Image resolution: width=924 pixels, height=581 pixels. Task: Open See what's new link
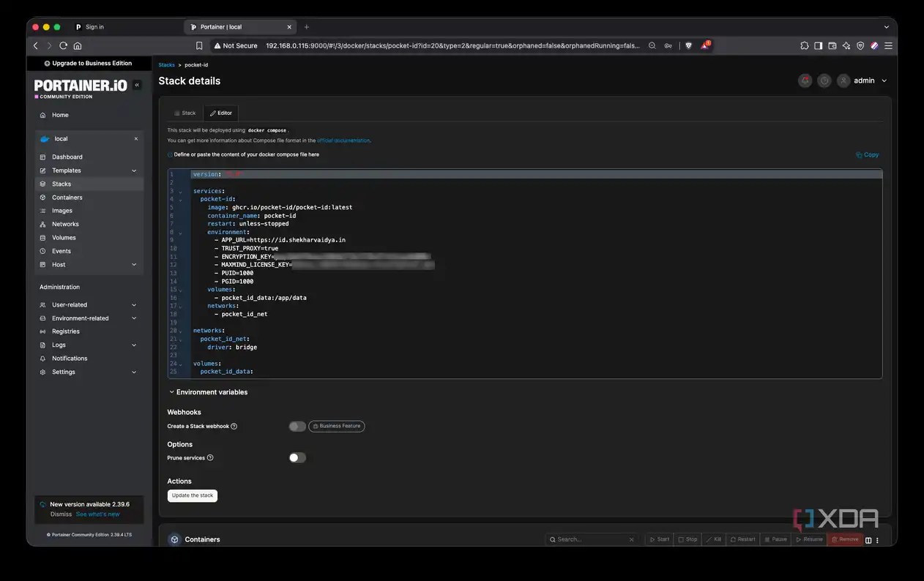(97, 514)
